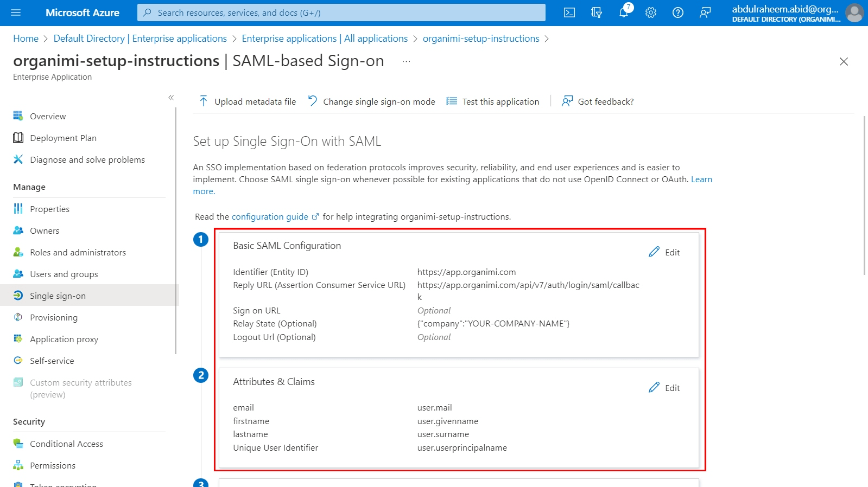Screen dimensions: 868x487
Task: Click the Users and groups icon
Action: point(18,273)
